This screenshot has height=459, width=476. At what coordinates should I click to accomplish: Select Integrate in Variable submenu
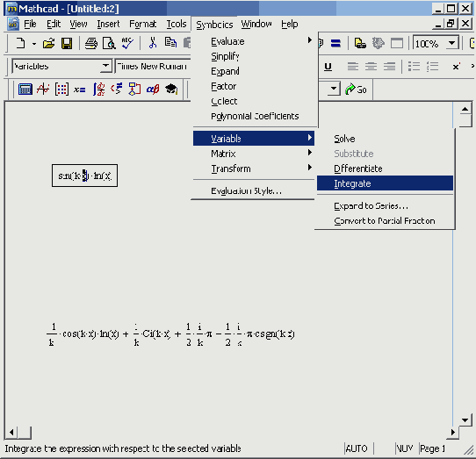[x=385, y=183]
